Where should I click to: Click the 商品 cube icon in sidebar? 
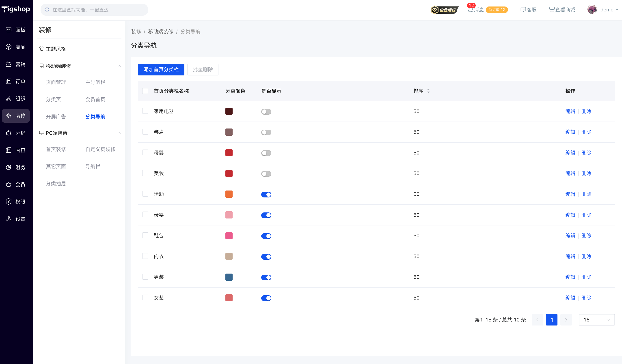pyautogui.click(x=9, y=47)
